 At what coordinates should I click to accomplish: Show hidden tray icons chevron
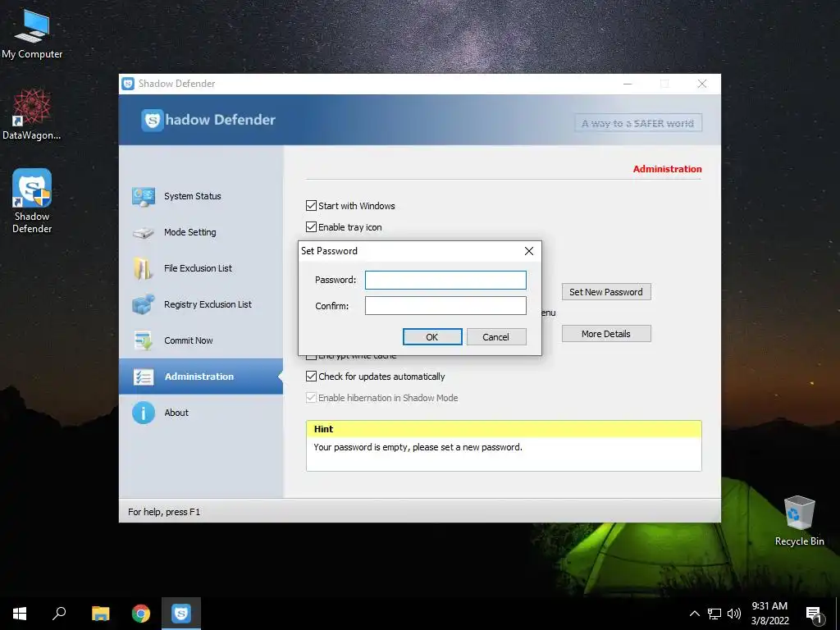(694, 614)
